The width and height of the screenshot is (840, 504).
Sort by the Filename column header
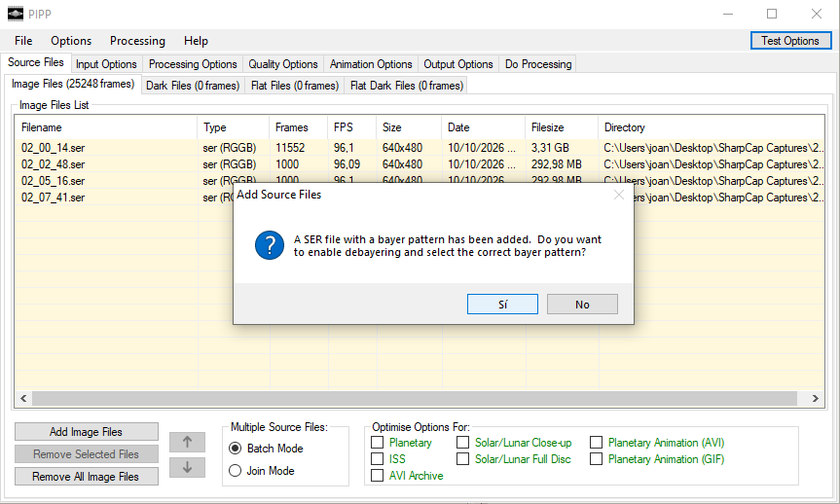pyautogui.click(x=106, y=127)
